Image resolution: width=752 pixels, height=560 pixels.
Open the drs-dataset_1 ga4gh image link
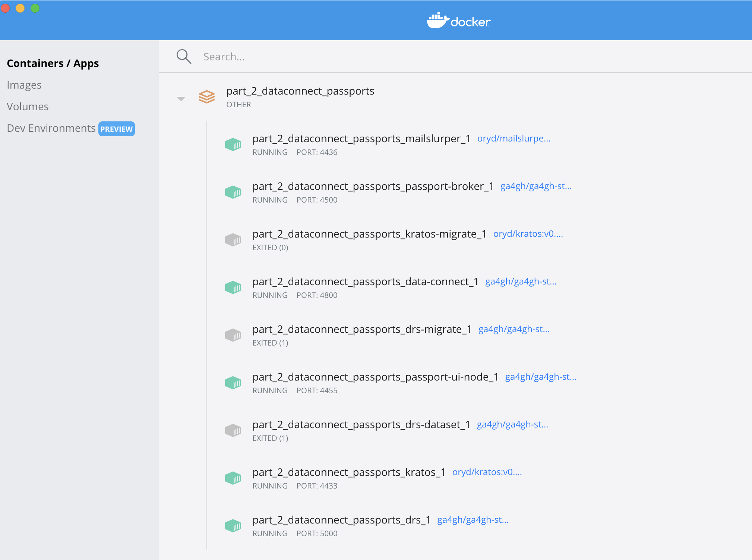click(512, 424)
